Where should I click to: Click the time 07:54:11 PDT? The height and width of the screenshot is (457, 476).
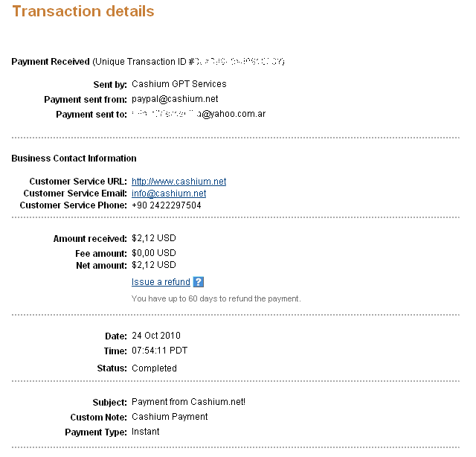coord(159,351)
